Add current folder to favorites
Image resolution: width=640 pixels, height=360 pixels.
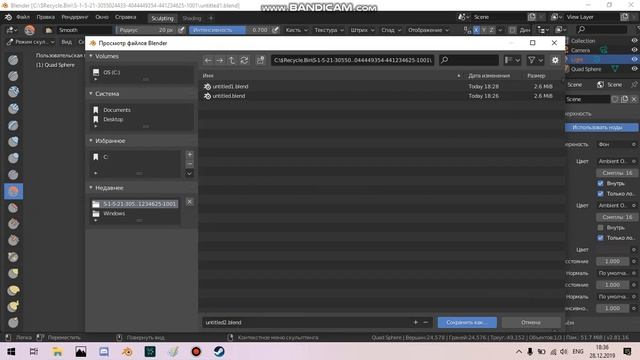point(189,155)
